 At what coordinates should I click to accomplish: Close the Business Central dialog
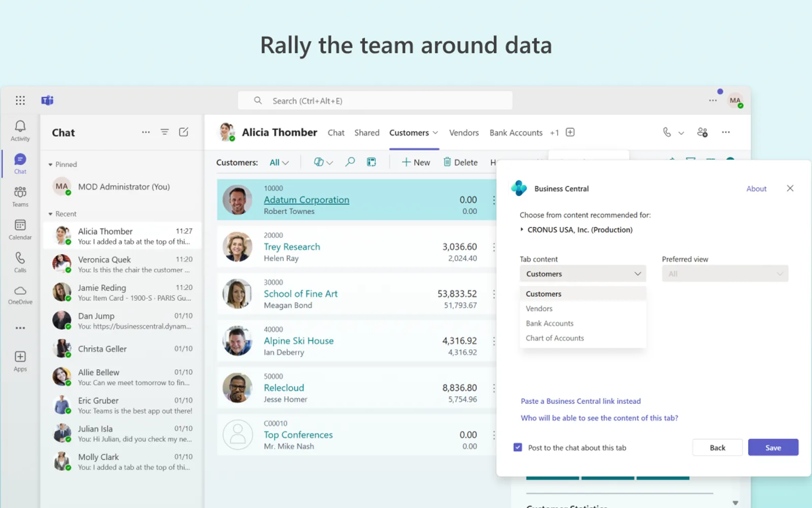pos(790,188)
